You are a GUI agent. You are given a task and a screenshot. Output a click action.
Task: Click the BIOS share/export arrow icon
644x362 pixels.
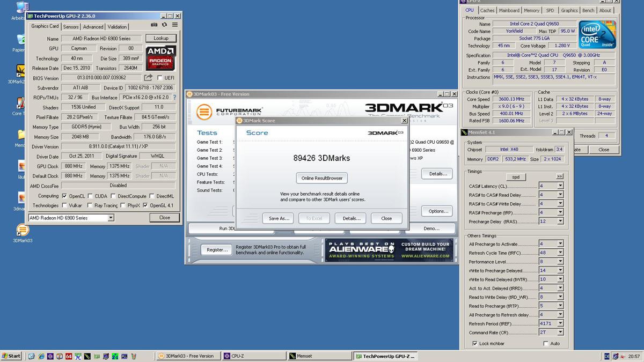(x=148, y=78)
